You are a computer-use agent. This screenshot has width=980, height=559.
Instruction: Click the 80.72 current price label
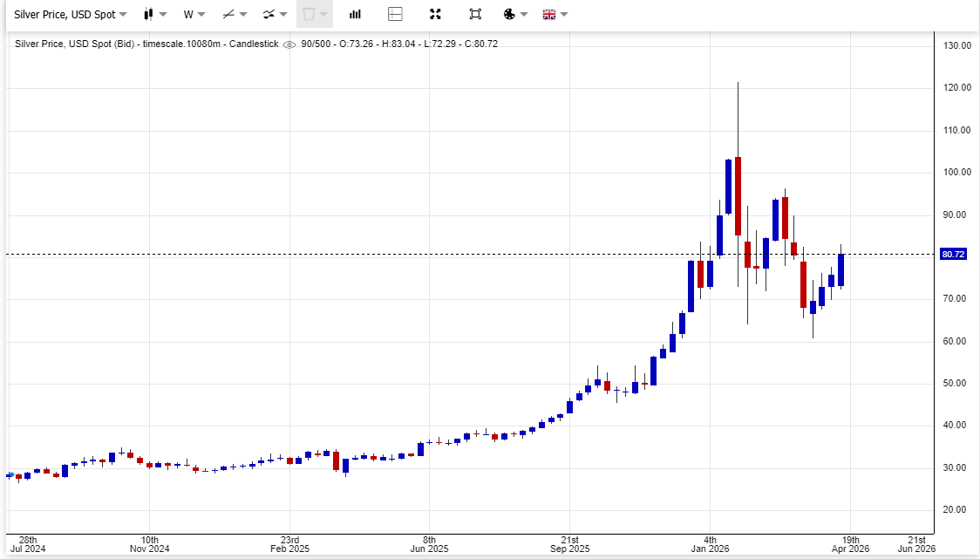pyautogui.click(x=953, y=255)
